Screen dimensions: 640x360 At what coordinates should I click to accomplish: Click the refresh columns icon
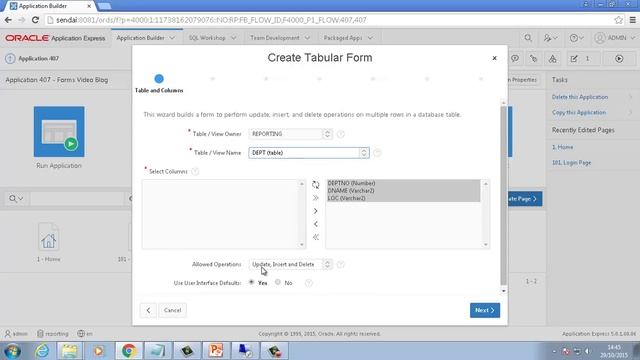click(316, 185)
